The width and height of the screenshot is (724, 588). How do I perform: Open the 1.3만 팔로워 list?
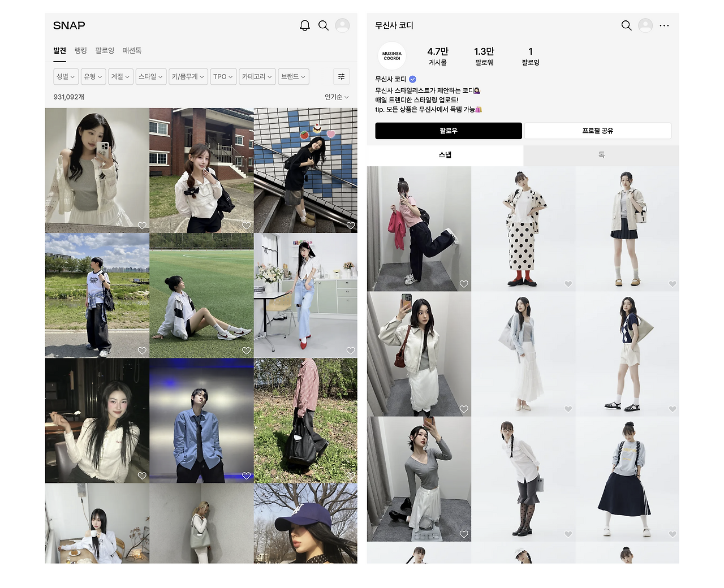pyautogui.click(x=484, y=57)
